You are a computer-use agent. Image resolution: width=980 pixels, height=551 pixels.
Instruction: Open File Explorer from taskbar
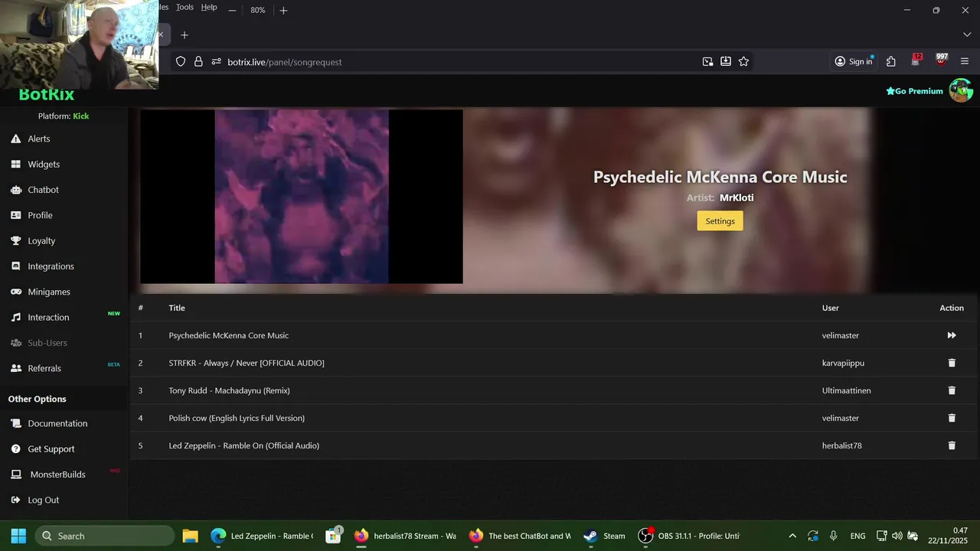(x=191, y=536)
